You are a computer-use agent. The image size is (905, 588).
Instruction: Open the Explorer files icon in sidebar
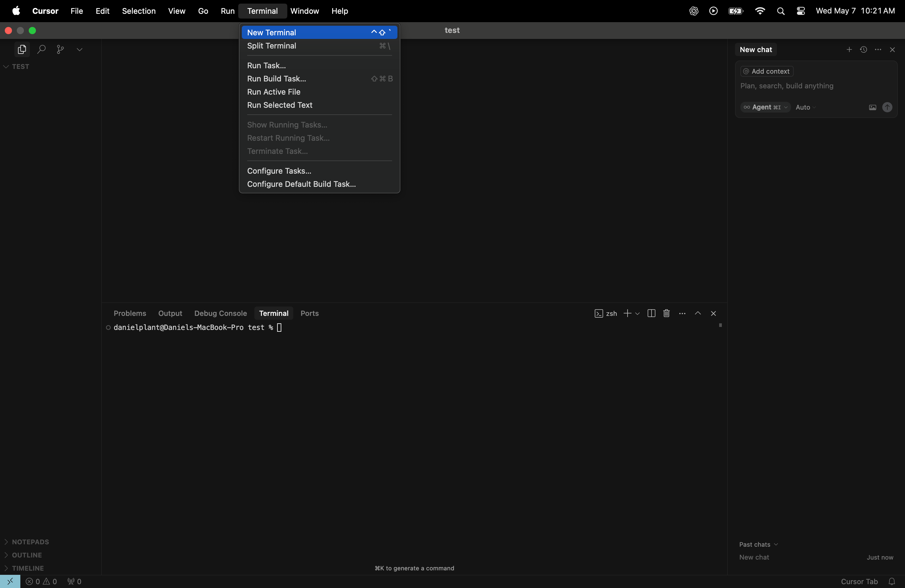(22, 49)
